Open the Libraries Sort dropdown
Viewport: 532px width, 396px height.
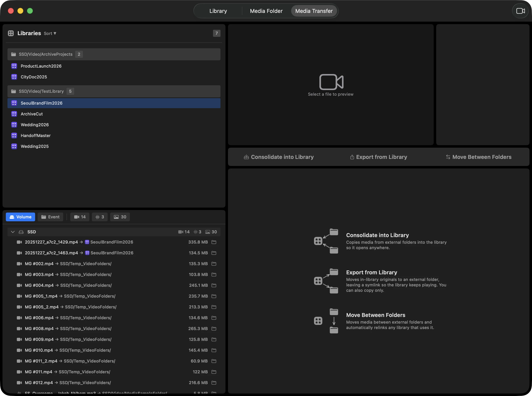coord(50,33)
